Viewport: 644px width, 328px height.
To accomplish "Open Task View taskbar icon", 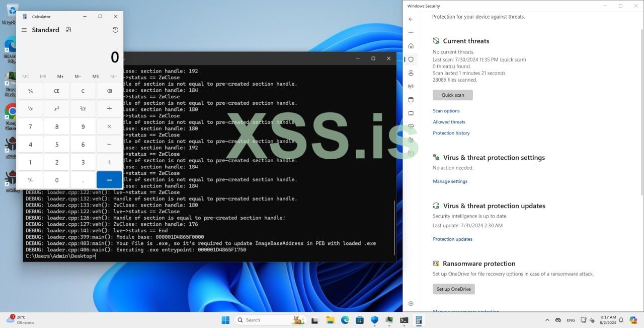I will tap(315, 320).
